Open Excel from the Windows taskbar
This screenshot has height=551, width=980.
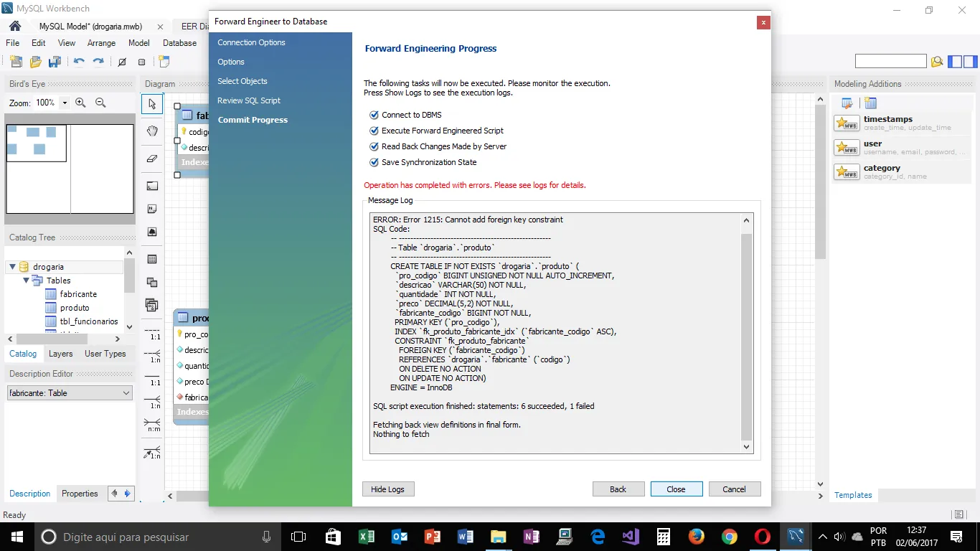(367, 537)
